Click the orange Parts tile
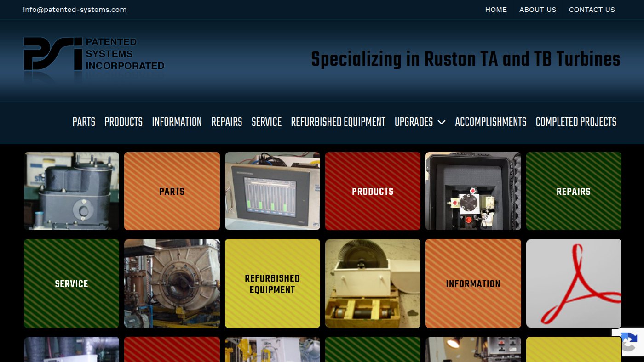Viewport: 644px width, 362px height. point(172,191)
